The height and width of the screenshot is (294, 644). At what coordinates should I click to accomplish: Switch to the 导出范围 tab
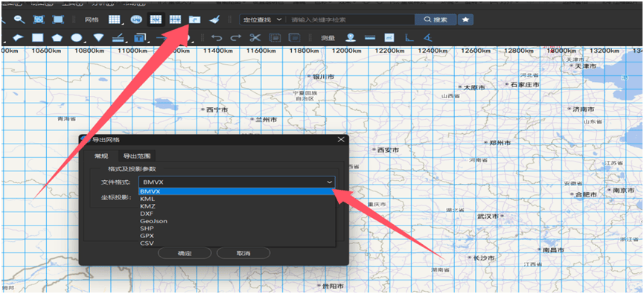coord(137,156)
